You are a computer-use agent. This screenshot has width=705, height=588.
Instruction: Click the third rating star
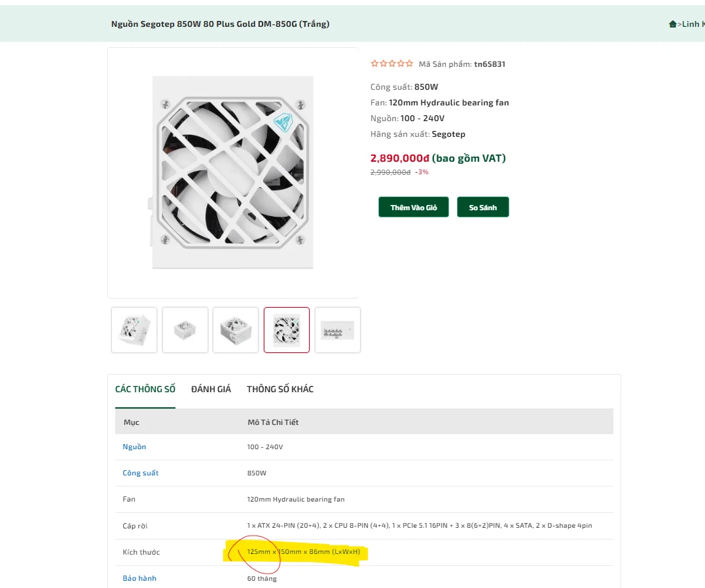click(x=392, y=64)
